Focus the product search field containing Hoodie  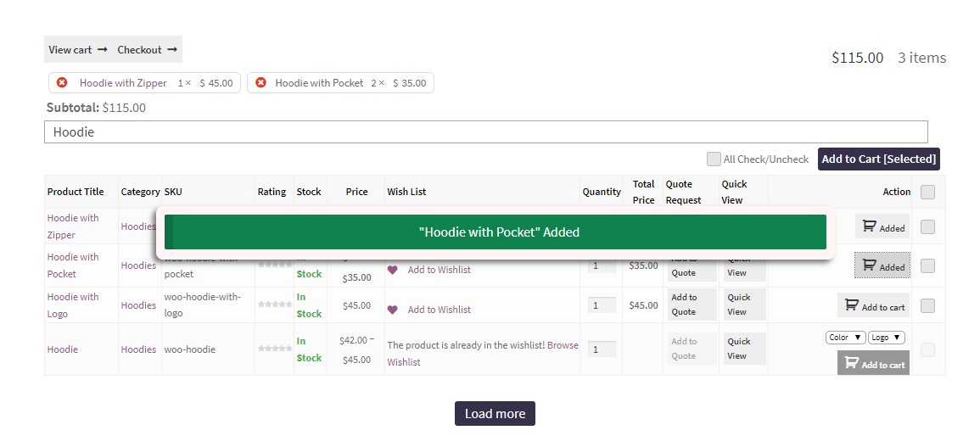coord(485,132)
